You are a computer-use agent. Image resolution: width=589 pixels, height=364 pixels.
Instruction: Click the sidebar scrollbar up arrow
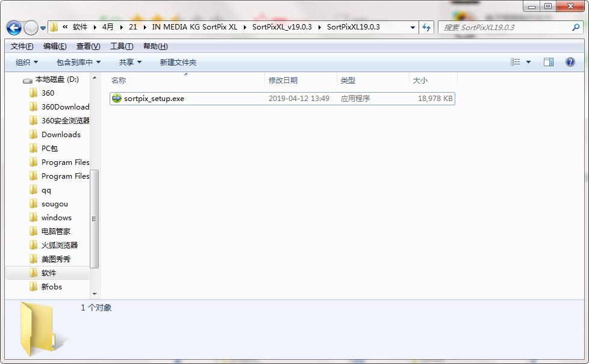pyautogui.click(x=95, y=78)
